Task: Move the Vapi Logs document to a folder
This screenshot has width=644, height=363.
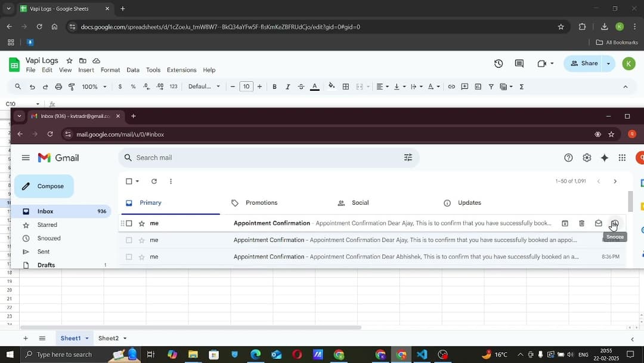Action: tap(82, 60)
